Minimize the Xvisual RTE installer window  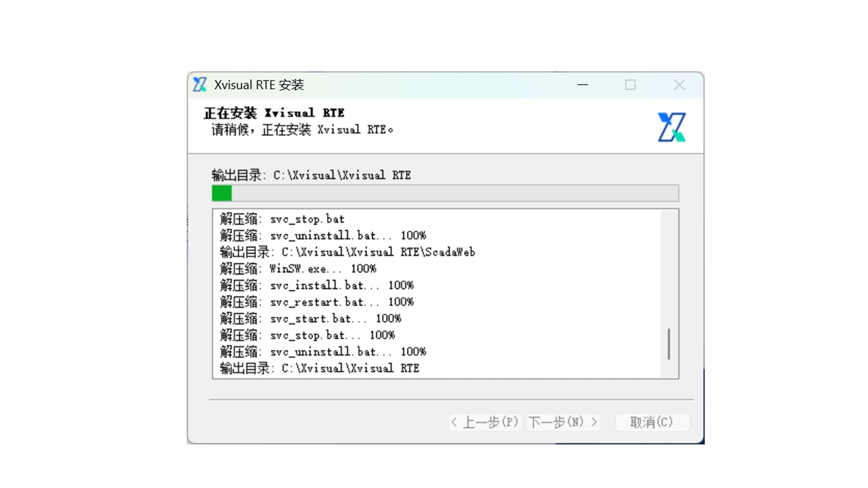pos(583,84)
